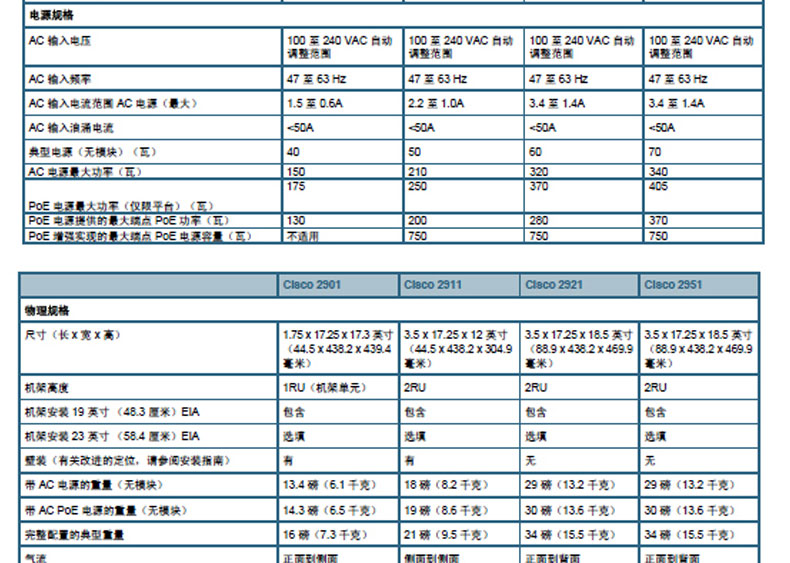
Task: Click the '1.5 至 0.6A' current value
Action: tap(315, 103)
